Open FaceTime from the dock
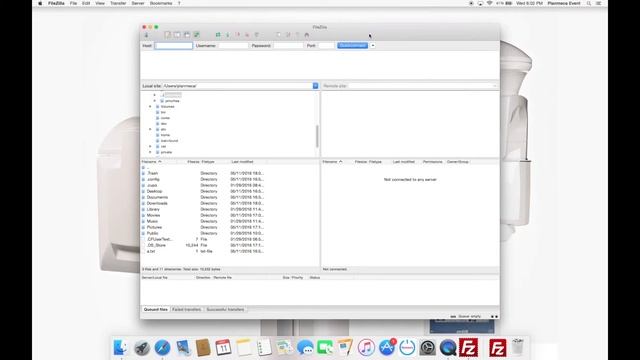640x360 pixels. tap(325, 347)
